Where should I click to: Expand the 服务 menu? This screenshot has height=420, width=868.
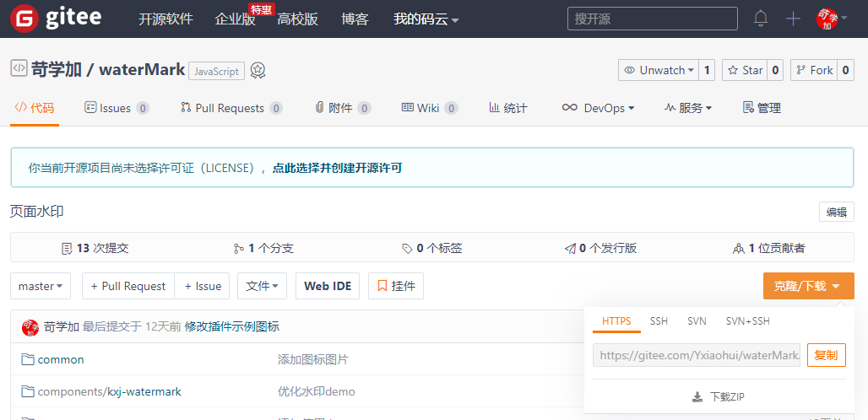tap(688, 108)
